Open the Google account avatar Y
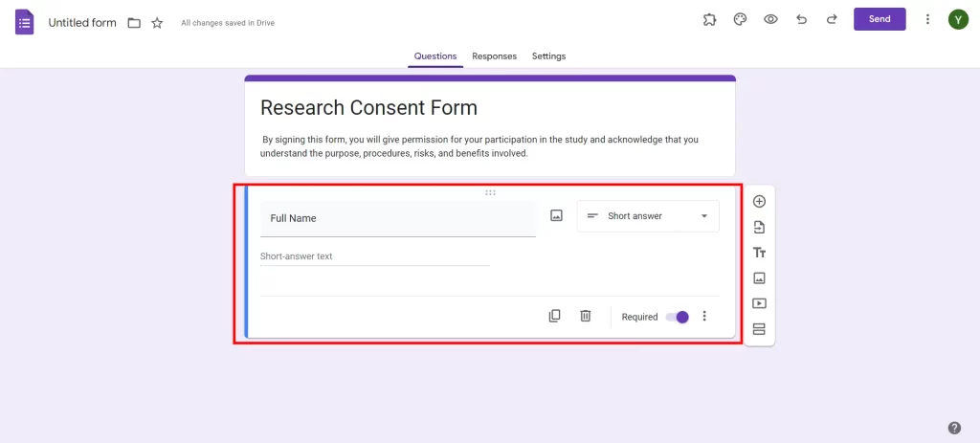980x443 pixels. point(958,19)
